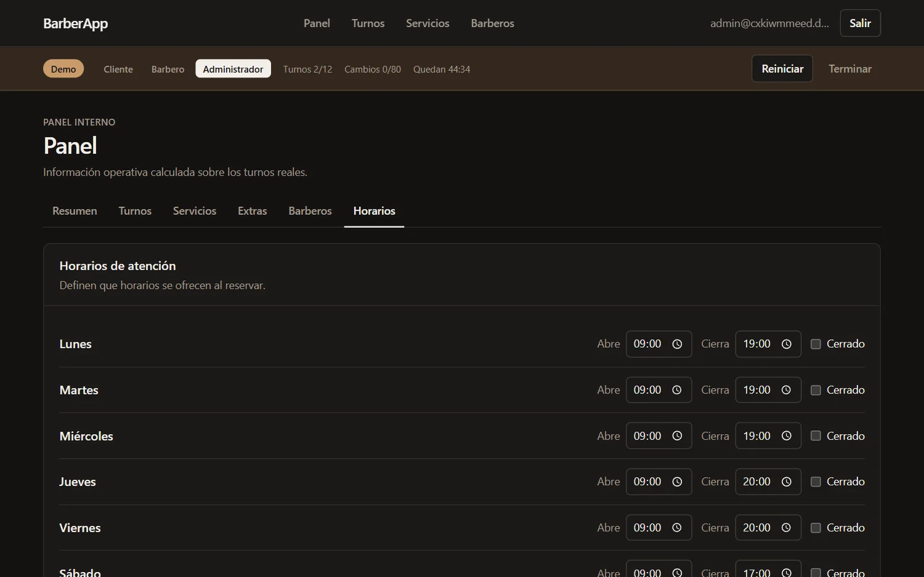Click the 'Horarios de atención' heading
This screenshot has height=577, width=924.
[118, 266]
